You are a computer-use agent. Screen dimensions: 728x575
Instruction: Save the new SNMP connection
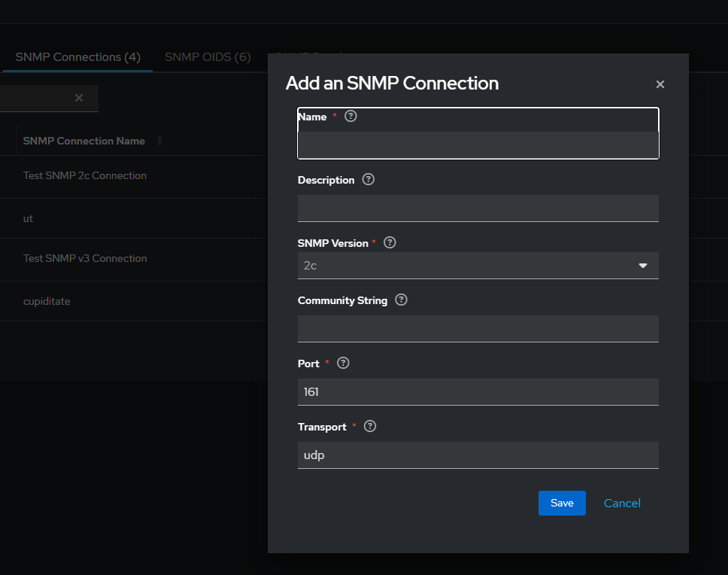[562, 503]
